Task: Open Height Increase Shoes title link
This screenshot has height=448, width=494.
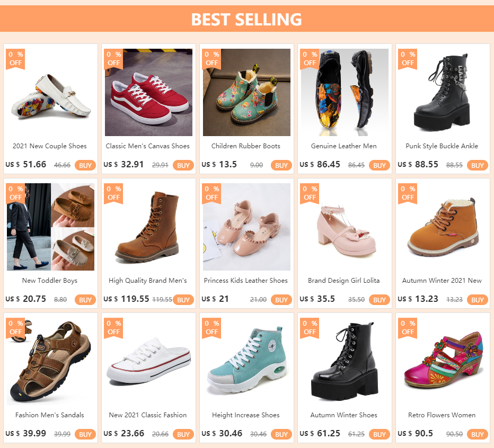Action: (x=246, y=415)
